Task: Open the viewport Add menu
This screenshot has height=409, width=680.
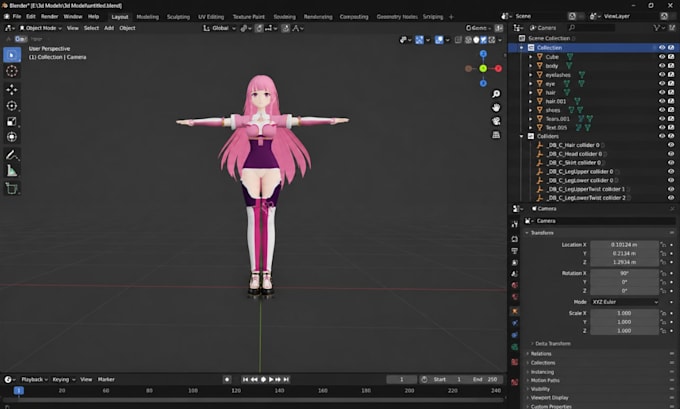Action: click(109, 28)
